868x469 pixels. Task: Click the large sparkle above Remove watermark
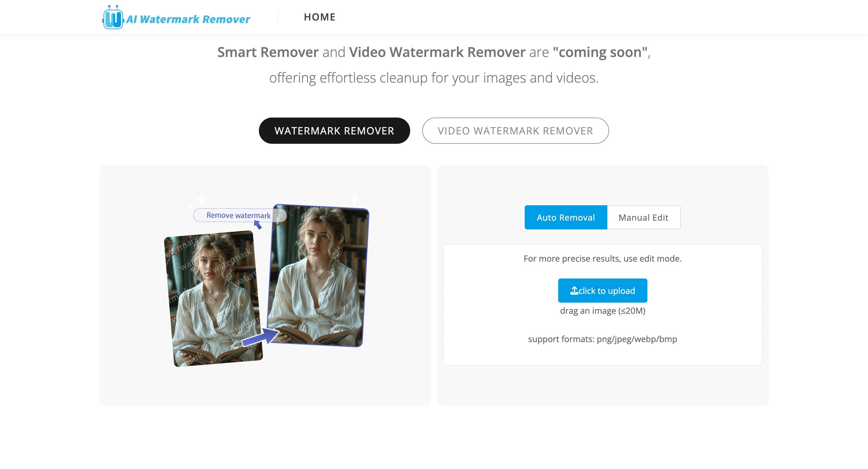point(202,199)
